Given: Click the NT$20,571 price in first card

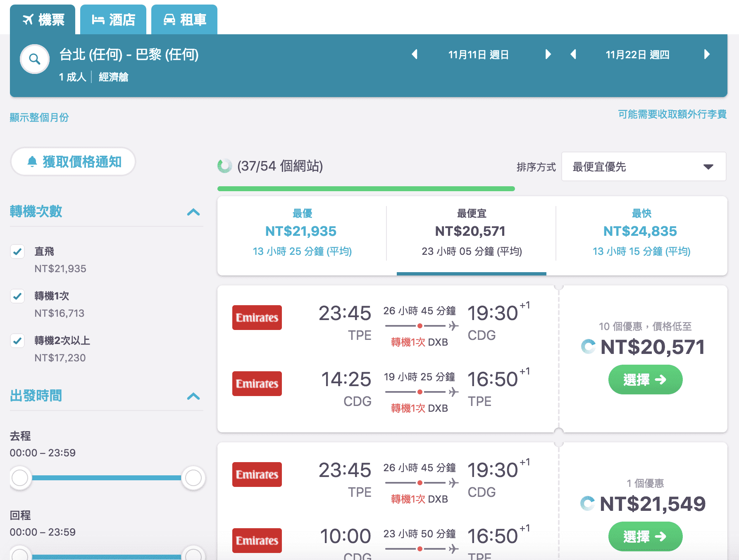Looking at the screenshot, I should coord(653,347).
